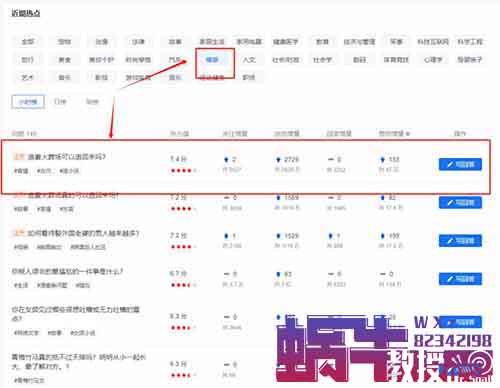Viewport: 500px width, 388px height.
Task: Select the 汽车 category
Action: click(175, 60)
